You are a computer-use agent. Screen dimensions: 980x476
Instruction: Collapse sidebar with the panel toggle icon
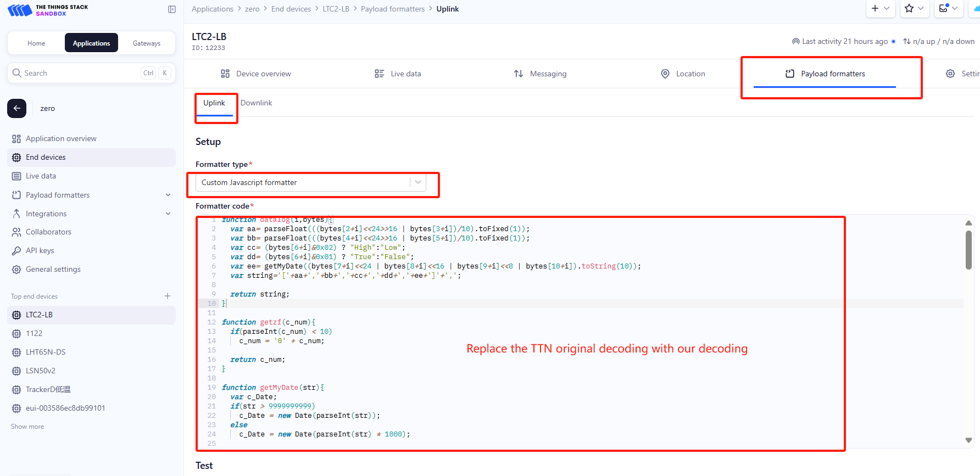pyautogui.click(x=172, y=9)
